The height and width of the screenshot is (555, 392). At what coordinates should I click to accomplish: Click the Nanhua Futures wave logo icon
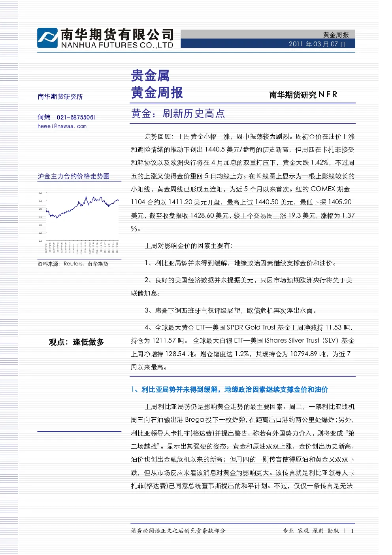coord(47,38)
